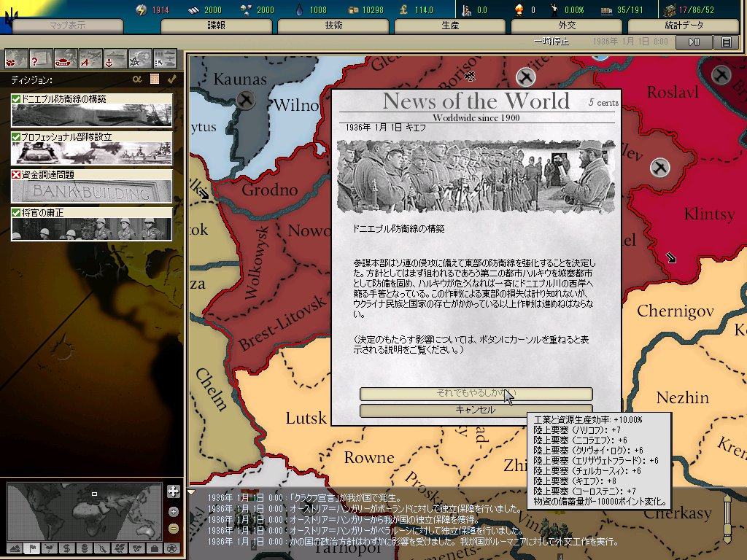
Task: Click the energy value 1914 in top bar
Action: pos(160,9)
